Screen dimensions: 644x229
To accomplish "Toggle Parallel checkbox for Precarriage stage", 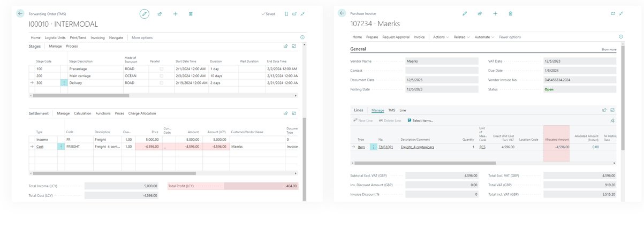I will 161,69.
